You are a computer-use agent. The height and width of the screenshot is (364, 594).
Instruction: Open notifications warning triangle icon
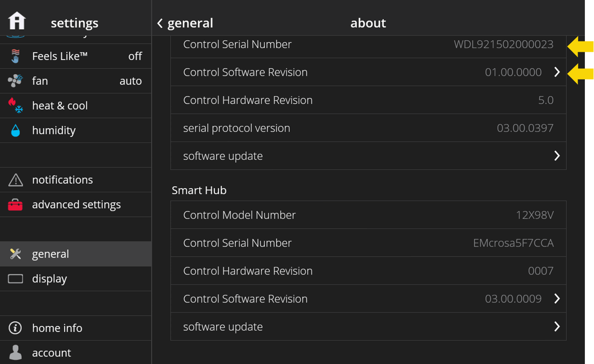click(x=15, y=180)
